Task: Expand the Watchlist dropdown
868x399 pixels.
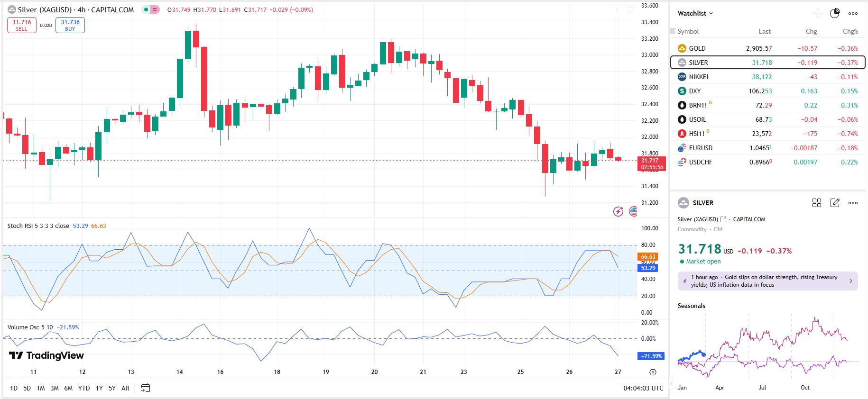Action: [695, 13]
